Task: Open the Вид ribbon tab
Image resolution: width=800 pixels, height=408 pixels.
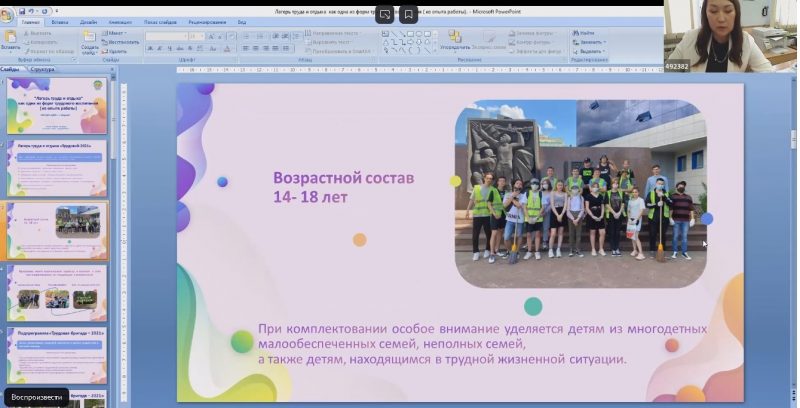Action: [x=242, y=22]
